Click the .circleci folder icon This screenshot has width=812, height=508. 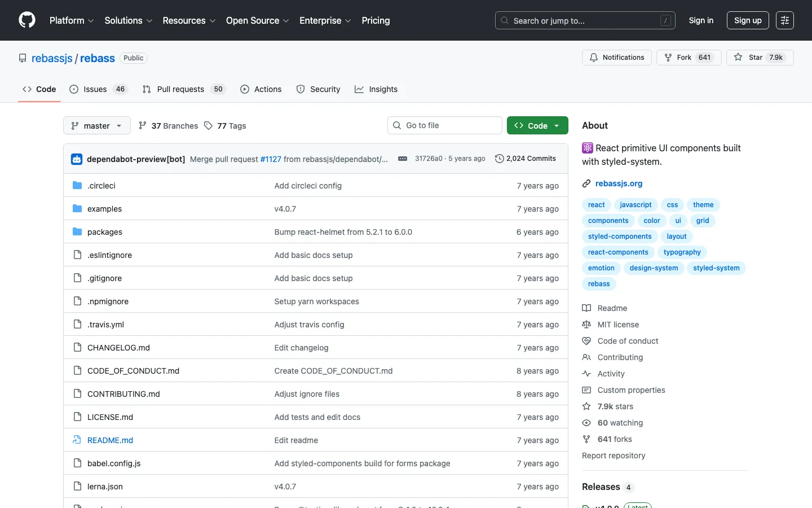(x=77, y=185)
